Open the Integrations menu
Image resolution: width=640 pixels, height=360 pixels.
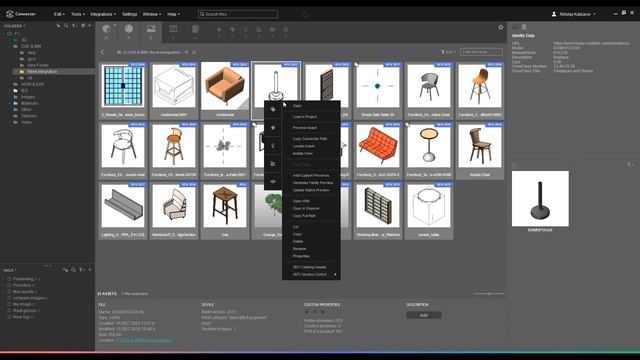tap(103, 14)
